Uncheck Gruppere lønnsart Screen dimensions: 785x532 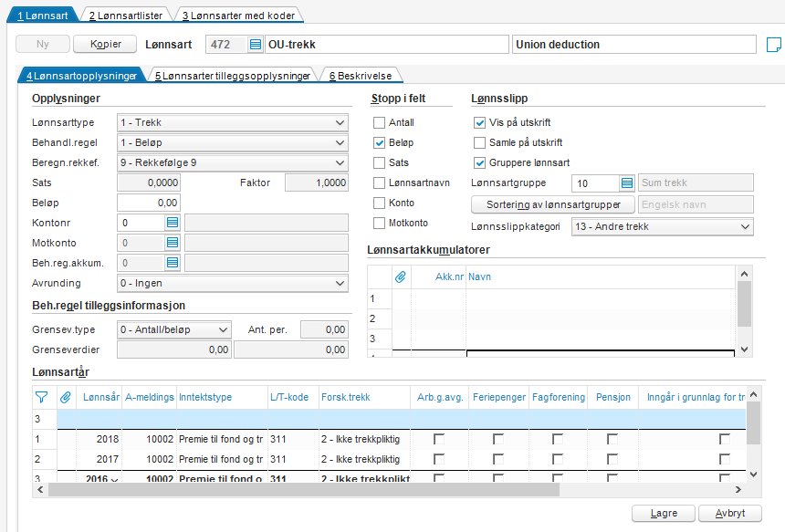pos(479,162)
